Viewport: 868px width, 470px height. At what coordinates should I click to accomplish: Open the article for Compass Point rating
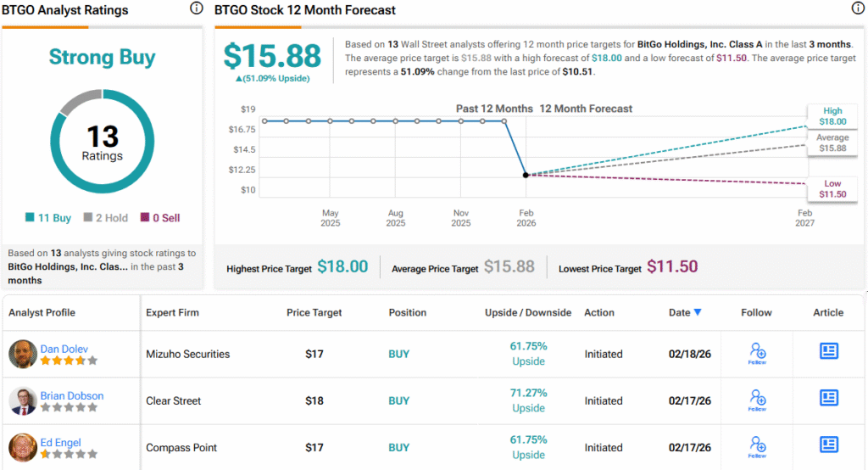(x=828, y=445)
